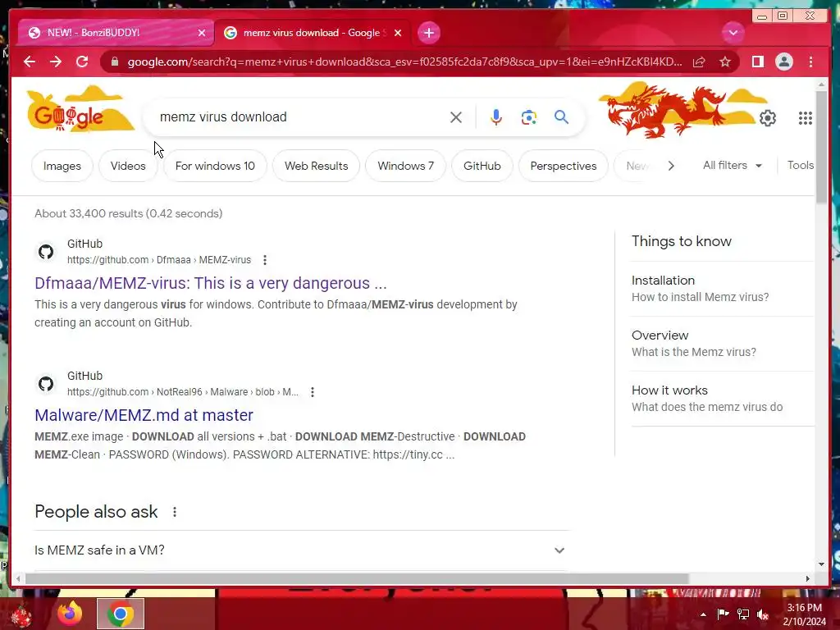Switch to the NEW! - BonziBUDDY! tab
The width and height of the screenshot is (840, 630).
click(115, 33)
